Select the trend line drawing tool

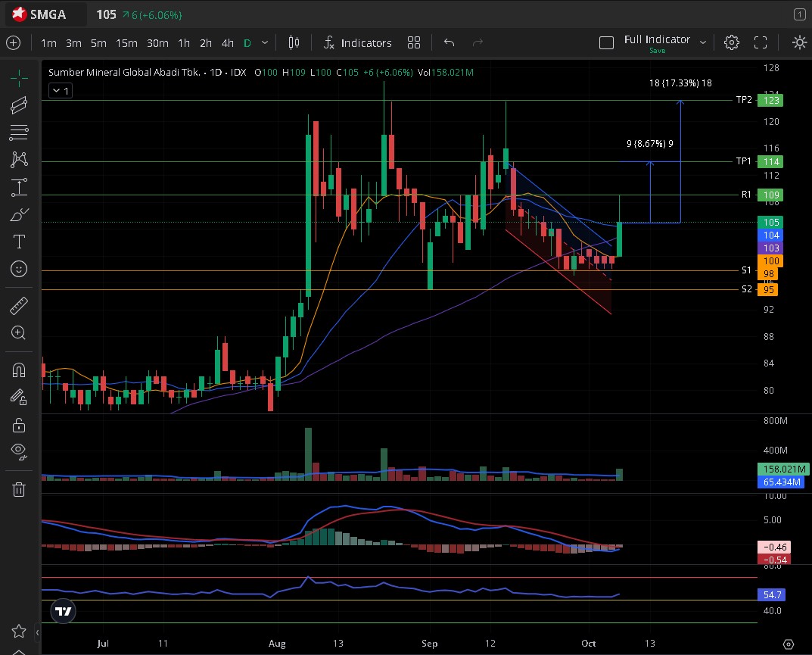coord(19,105)
